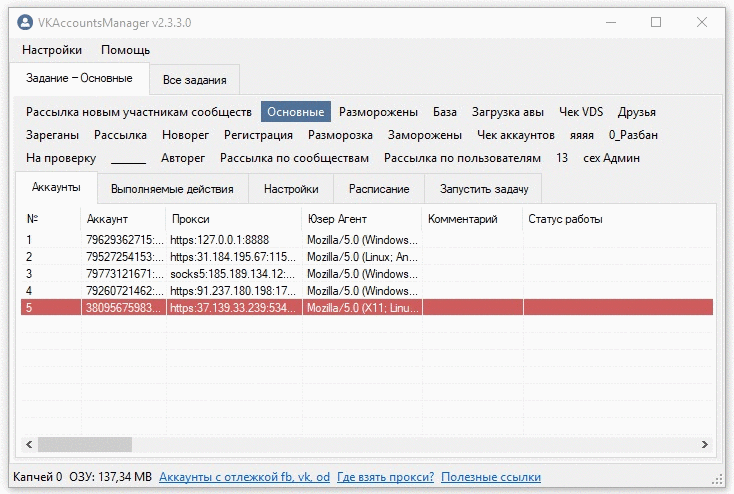The height and width of the screenshot is (494, 734).
Task: Select the underscore-named task
Action: [x=128, y=158]
